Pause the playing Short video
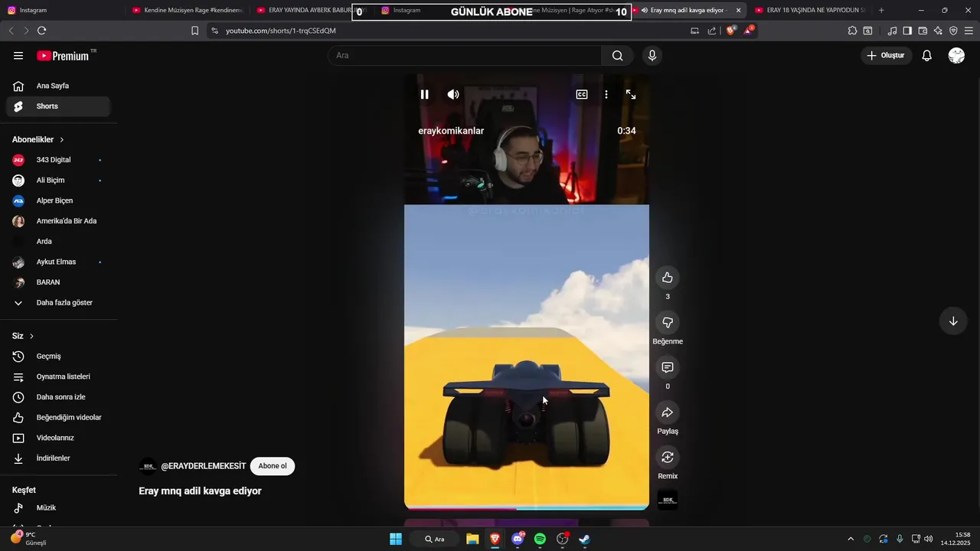Screen dimensions: 980x551 (424, 94)
